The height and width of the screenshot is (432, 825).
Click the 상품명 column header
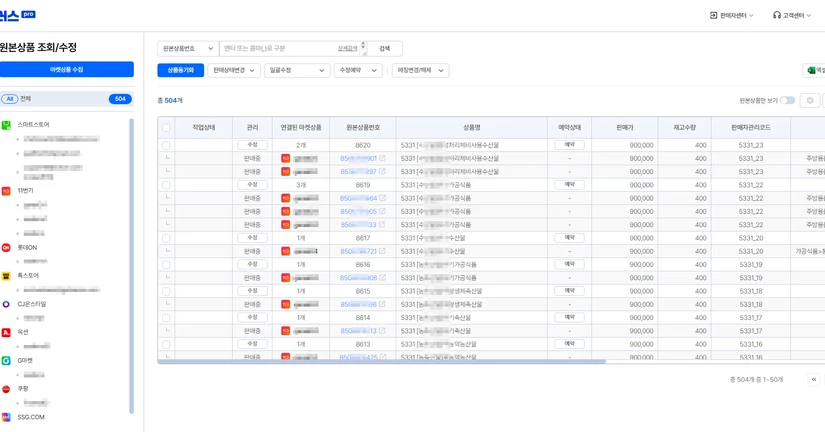click(471, 127)
